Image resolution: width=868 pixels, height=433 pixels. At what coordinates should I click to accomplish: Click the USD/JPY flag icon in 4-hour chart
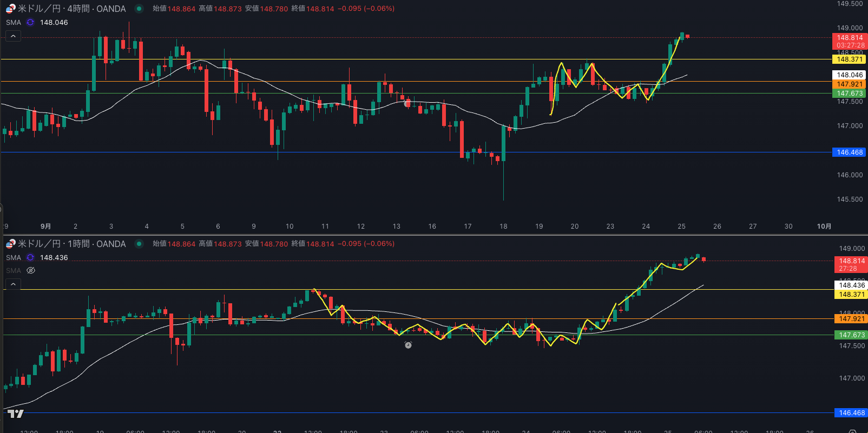pos(10,9)
